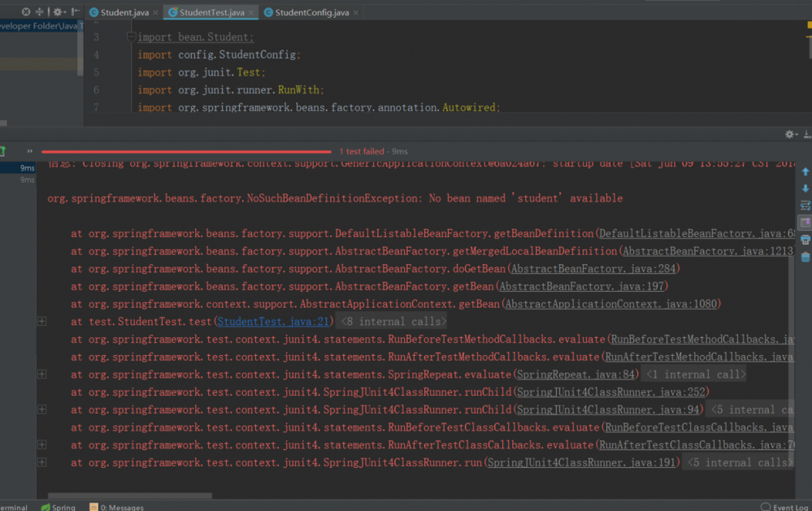Switch to StudentConfig.java editor tab

click(x=310, y=12)
